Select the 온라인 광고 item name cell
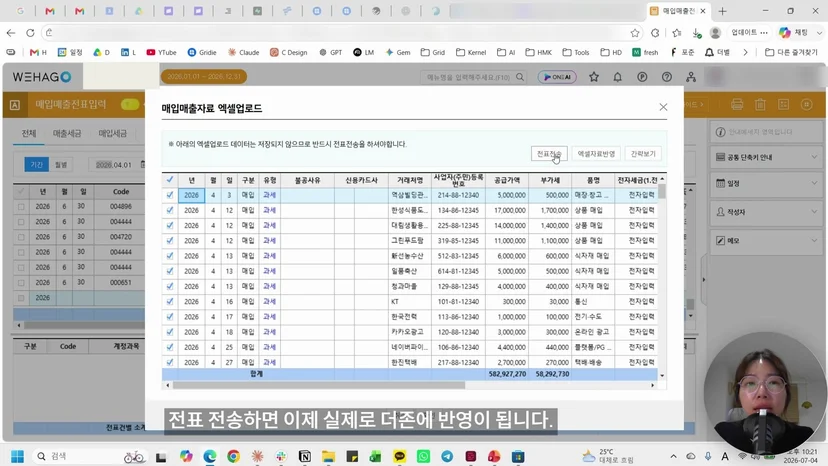This screenshot has height=466, width=828. click(592, 332)
